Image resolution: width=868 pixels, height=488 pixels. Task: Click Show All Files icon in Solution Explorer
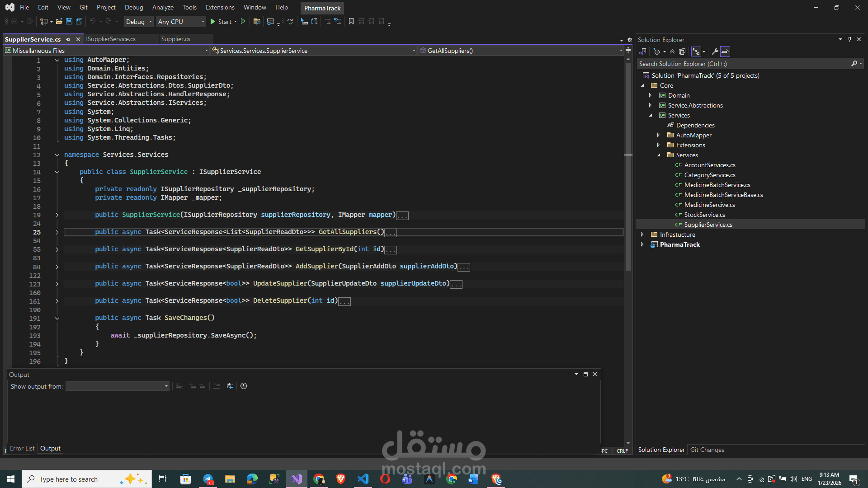pyautogui.click(x=682, y=52)
